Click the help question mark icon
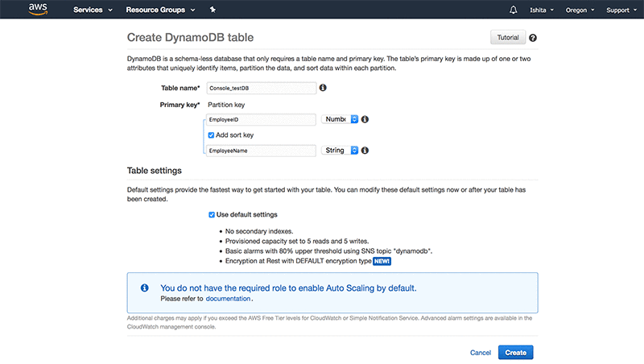644x364 pixels. (x=533, y=38)
